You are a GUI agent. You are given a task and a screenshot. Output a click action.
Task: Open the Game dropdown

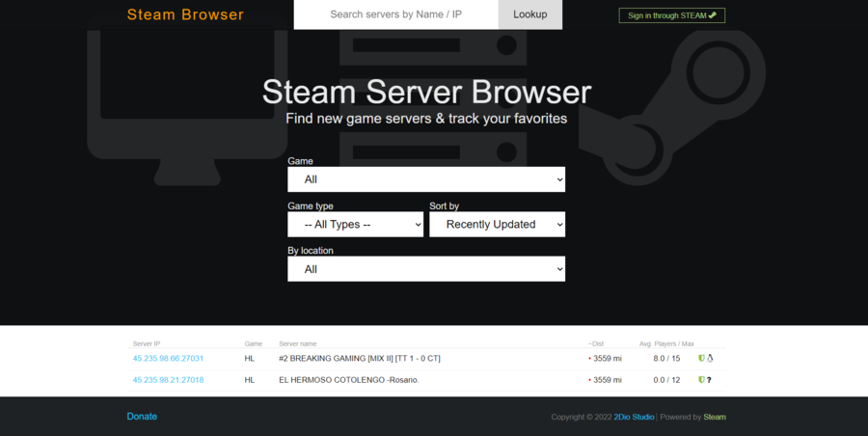tap(426, 179)
